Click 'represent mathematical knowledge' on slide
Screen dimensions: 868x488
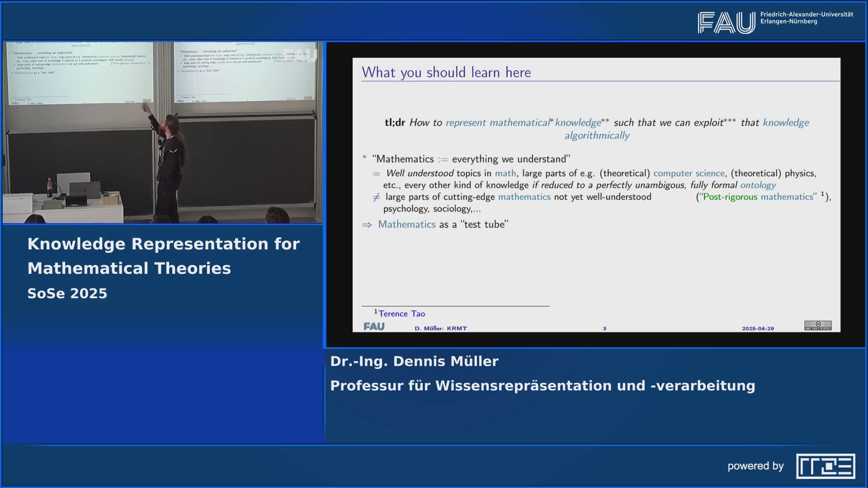(524, 122)
